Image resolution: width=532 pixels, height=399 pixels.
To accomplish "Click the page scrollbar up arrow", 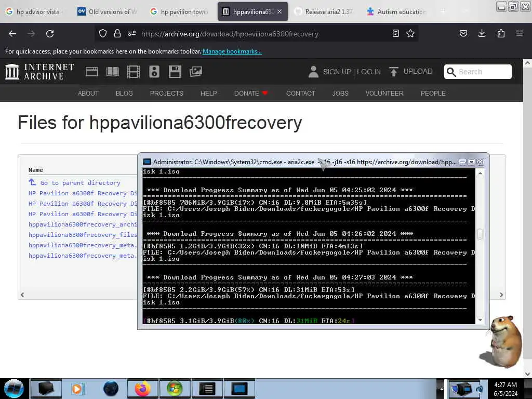I will coord(527,63).
